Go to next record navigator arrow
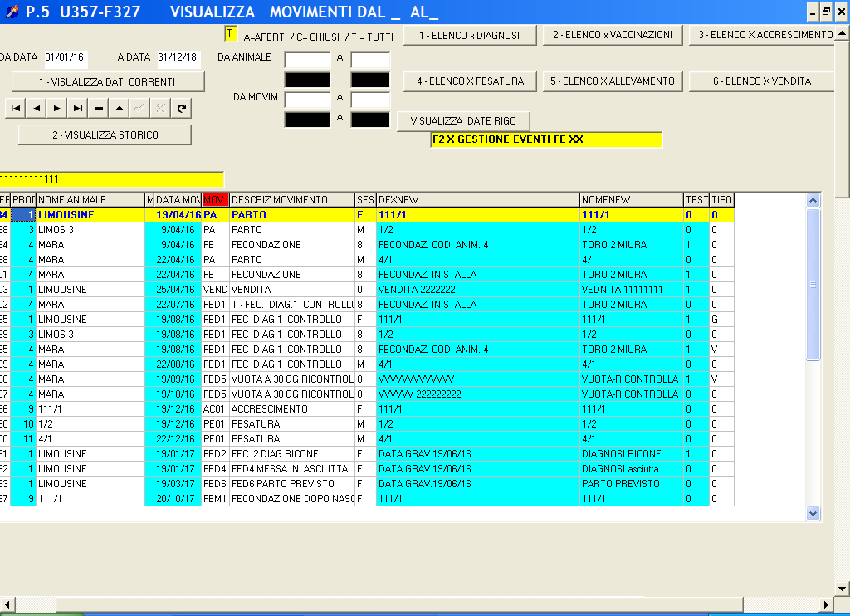The height and width of the screenshot is (616, 850). [x=57, y=109]
